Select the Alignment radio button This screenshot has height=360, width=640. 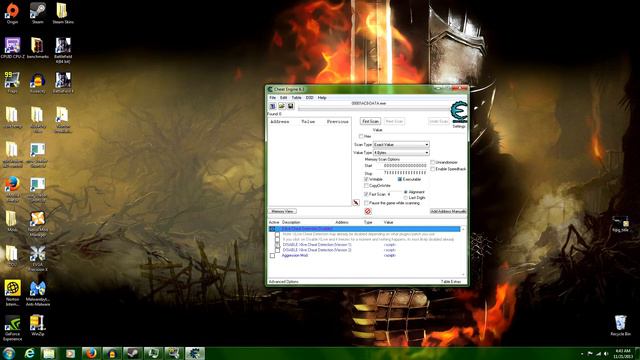pos(405,192)
